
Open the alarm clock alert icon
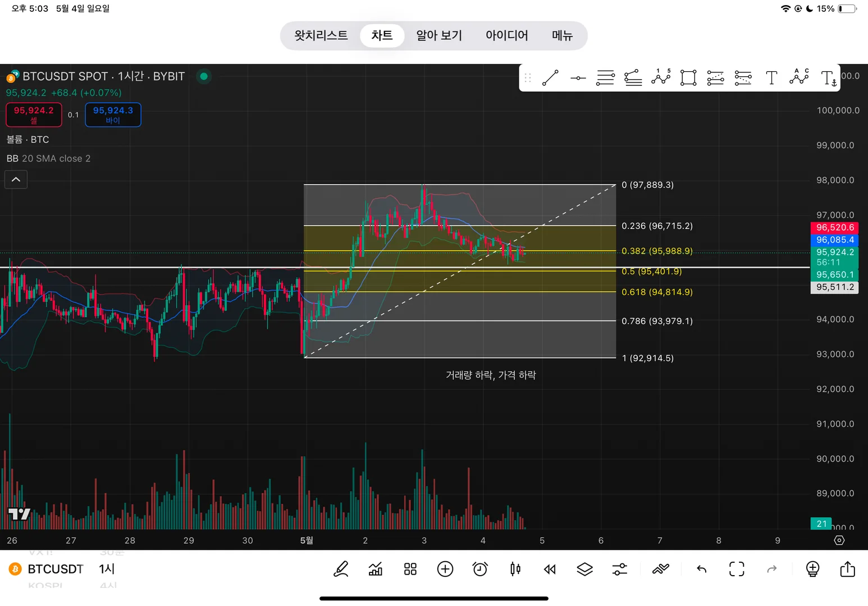coord(480,569)
